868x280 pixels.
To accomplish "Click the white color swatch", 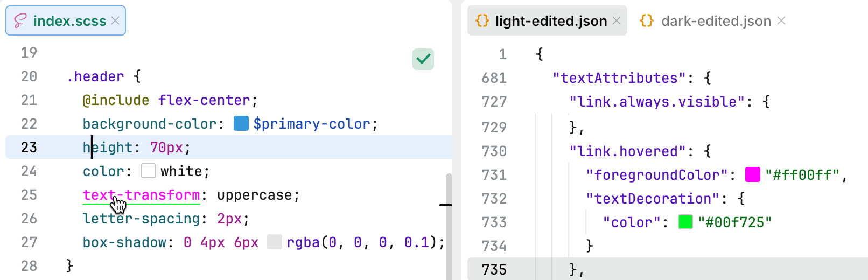I will coord(149,171).
